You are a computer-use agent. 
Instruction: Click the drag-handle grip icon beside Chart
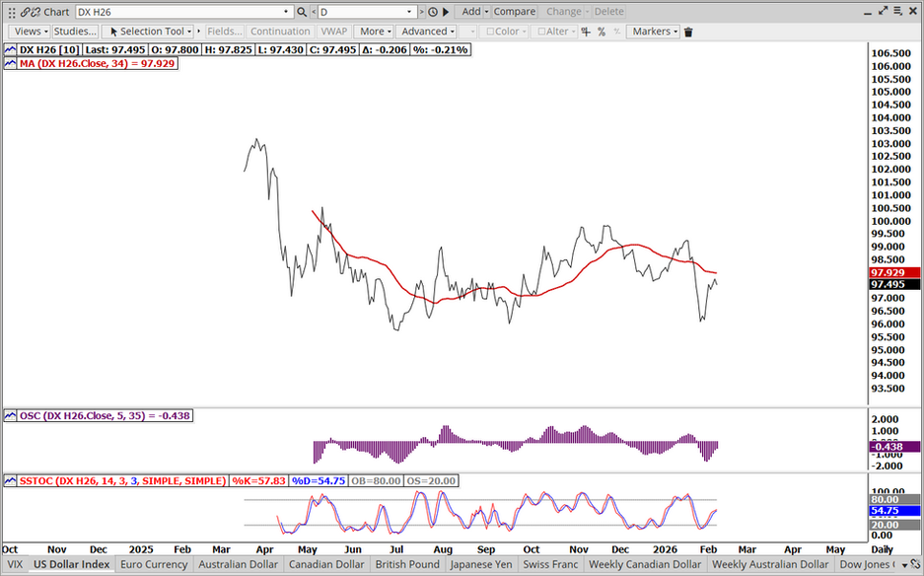tap(12, 12)
